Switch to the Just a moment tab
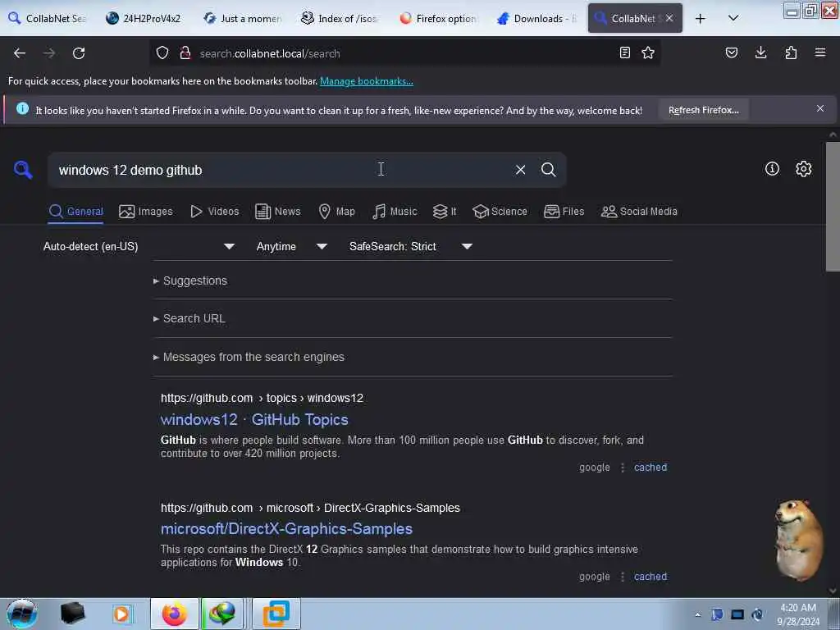This screenshot has width=840, height=630. [x=242, y=18]
